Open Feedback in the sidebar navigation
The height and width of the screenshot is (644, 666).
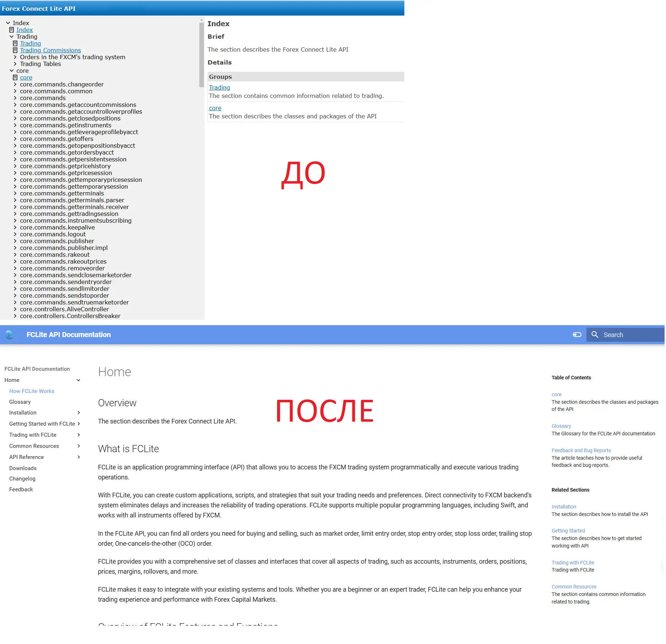pos(21,489)
